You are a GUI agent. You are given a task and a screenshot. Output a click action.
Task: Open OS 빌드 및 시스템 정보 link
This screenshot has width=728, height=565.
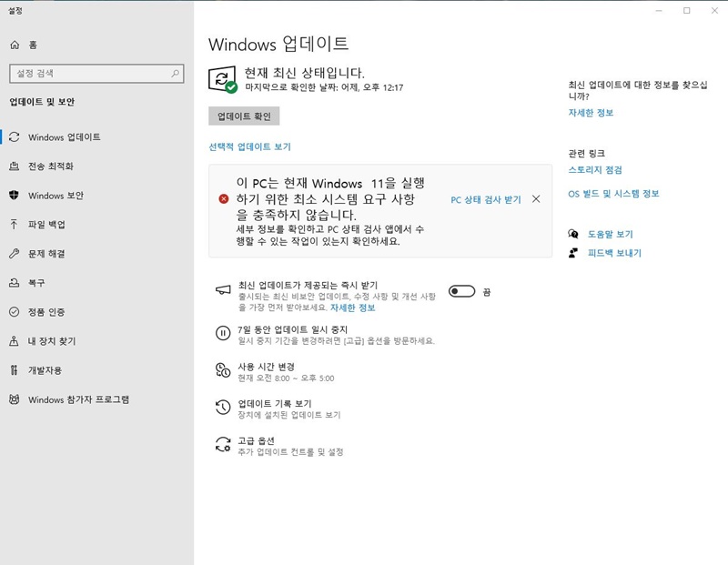pos(613,194)
